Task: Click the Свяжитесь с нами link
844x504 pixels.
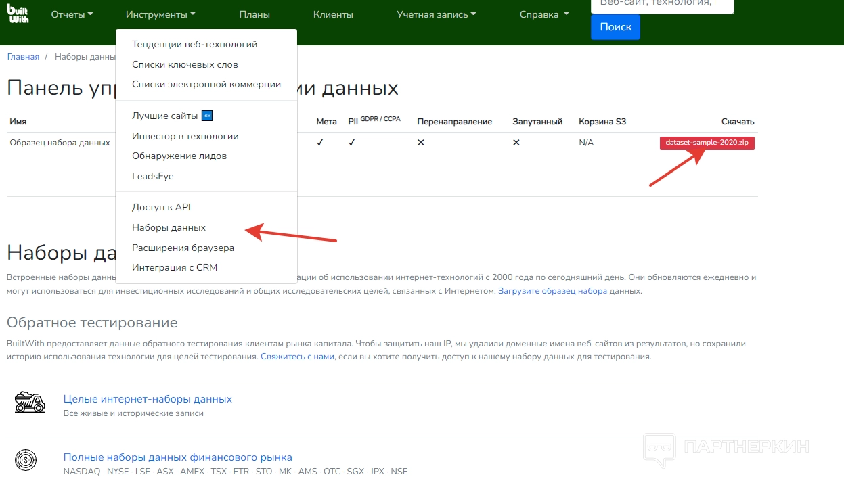Action: [x=297, y=356]
